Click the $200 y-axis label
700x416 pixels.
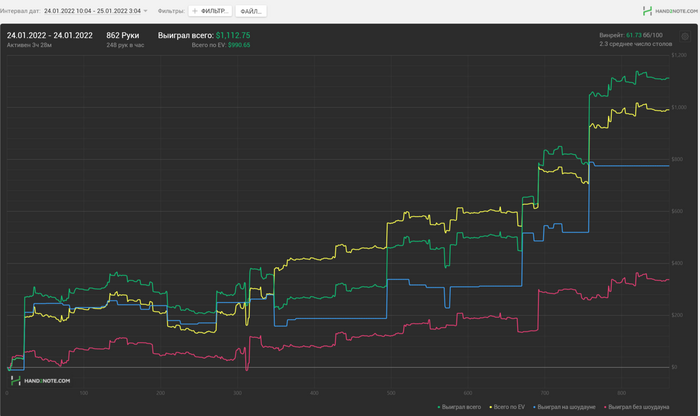tap(677, 315)
